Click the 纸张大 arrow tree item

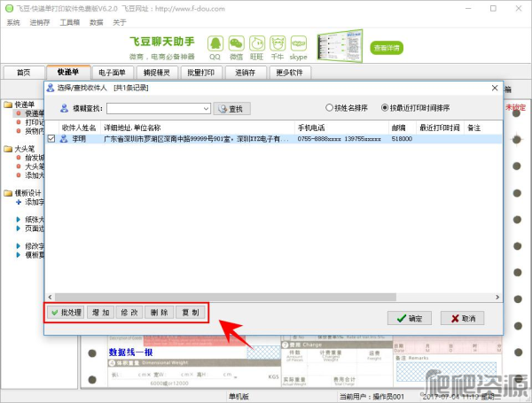point(30,220)
